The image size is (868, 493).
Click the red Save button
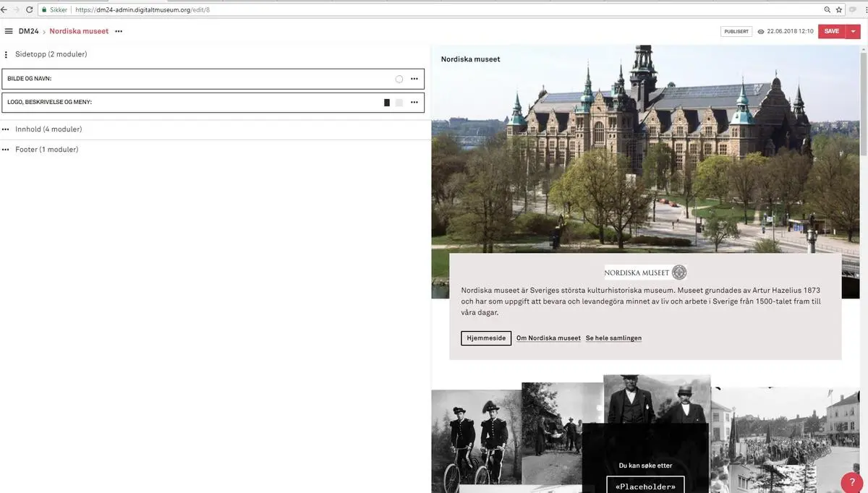pos(832,31)
